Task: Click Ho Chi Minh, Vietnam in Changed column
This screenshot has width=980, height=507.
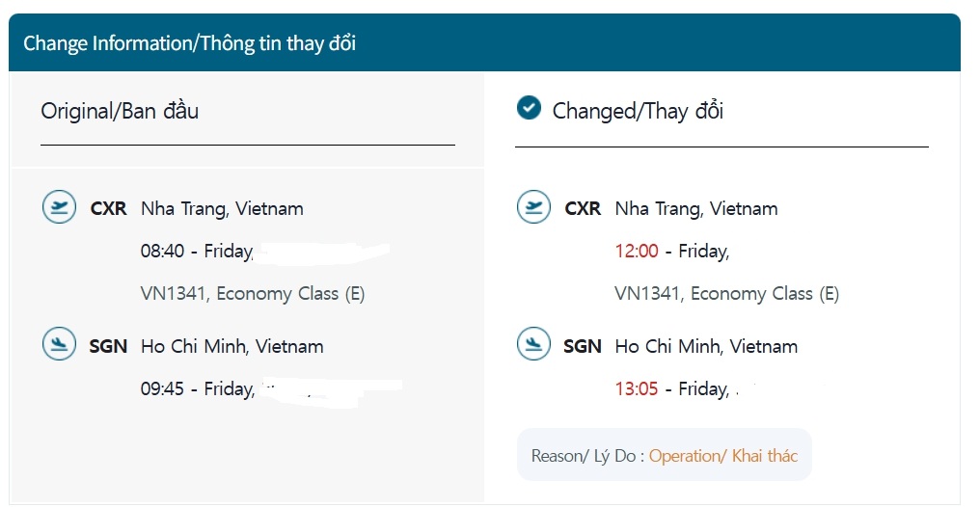Action: (x=706, y=347)
